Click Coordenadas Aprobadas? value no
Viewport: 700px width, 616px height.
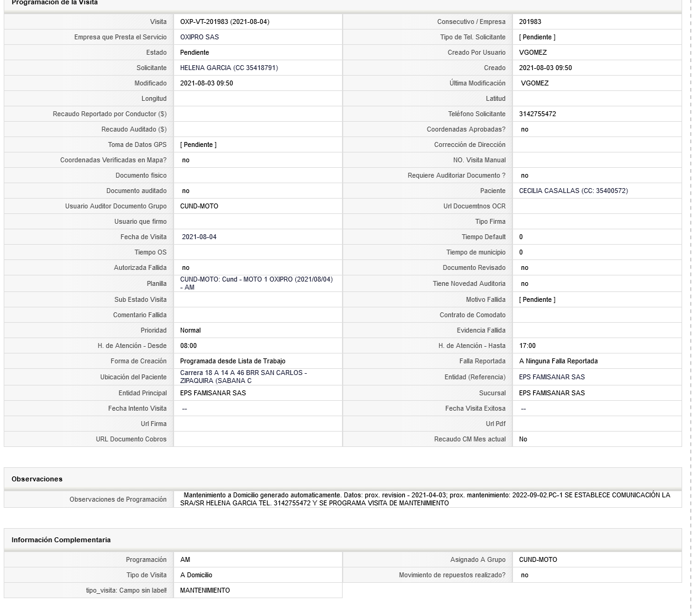coord(525,129)
